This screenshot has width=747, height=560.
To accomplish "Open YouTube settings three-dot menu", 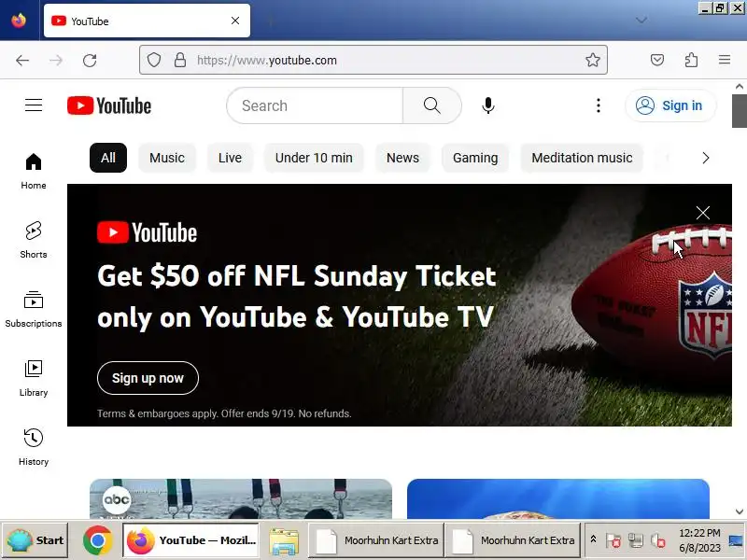I will coord(599,105).
